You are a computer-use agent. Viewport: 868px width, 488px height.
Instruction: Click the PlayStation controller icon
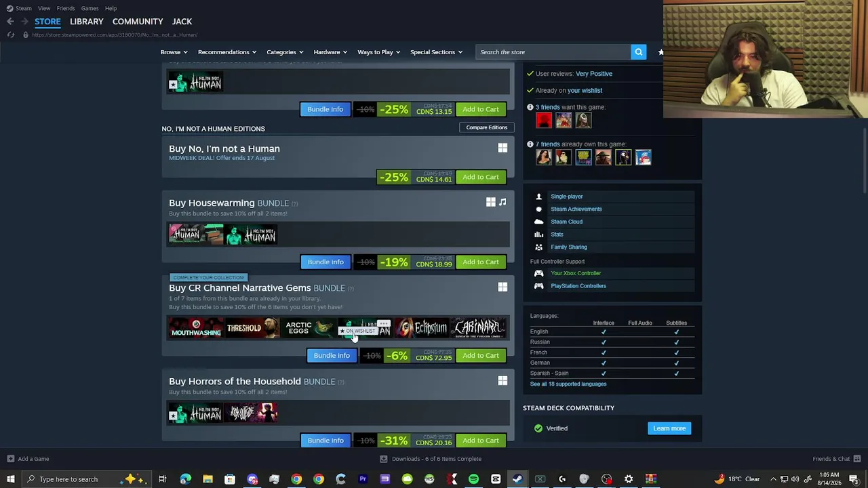[x=539, y=286]
